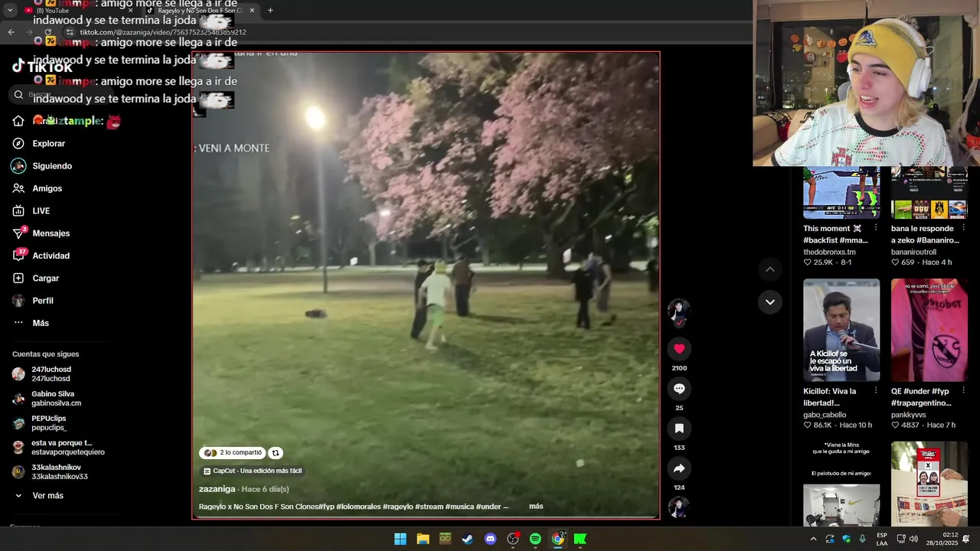Open options for Kicillof video

pos(876,391)
